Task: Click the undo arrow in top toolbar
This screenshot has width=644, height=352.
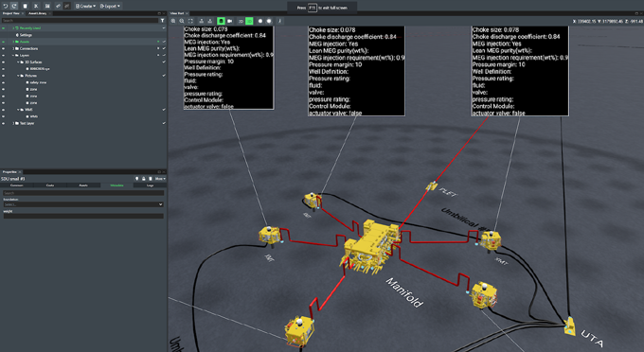Action: 5,7
